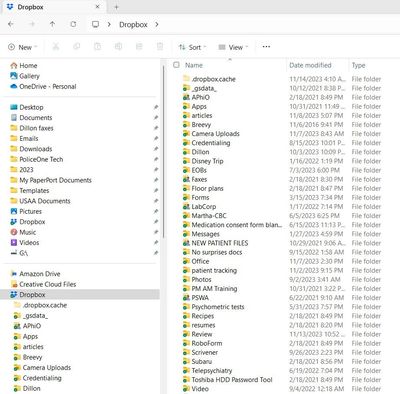
Task: Click the navigation pane scrollbar
Action: tap(163, 152)
